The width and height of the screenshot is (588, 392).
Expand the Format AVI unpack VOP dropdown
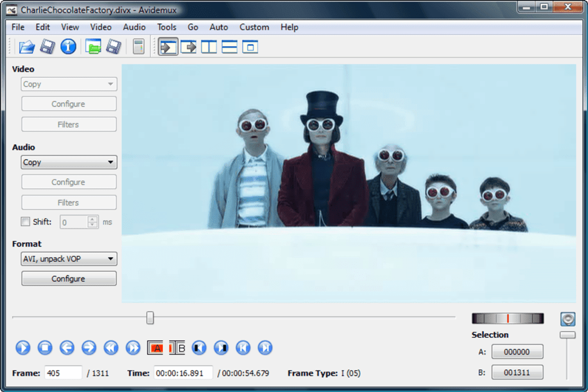click(68, 258)
